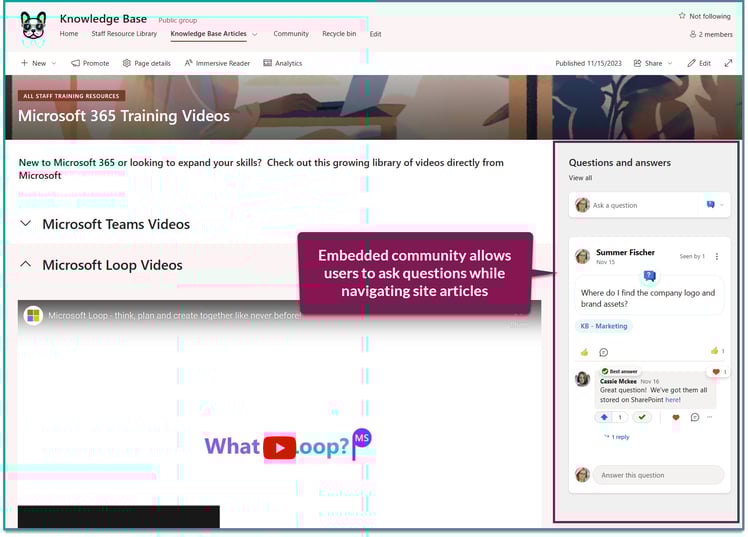The image size is (748, 537).
Task: Click the Loop video title link
Action: click(175, 316)
